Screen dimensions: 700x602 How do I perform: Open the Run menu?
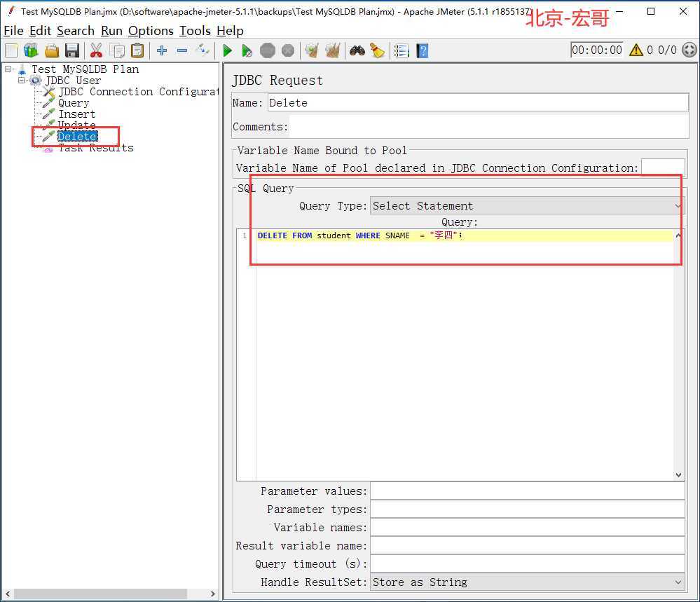[111, 31]
